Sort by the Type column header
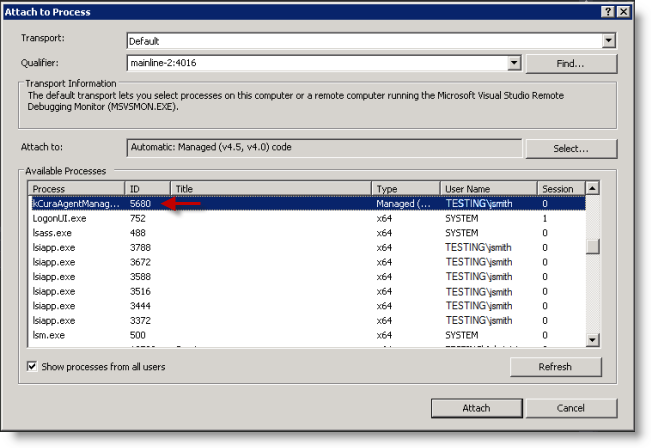 pyautogui.click(x=406, y=189)
